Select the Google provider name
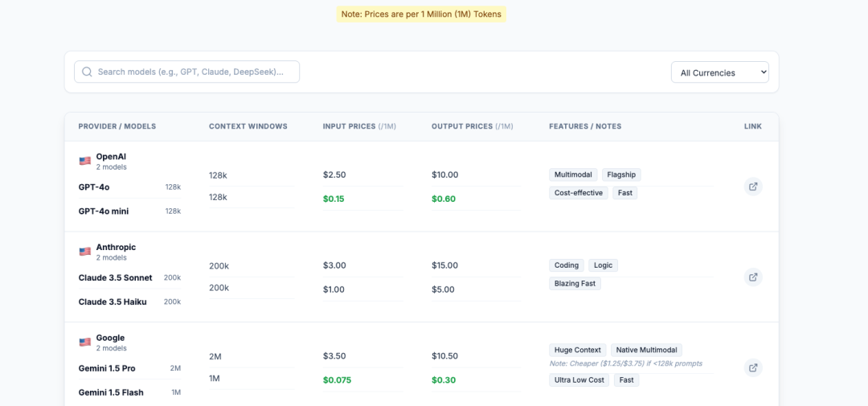The width and height of the screenshot is (868, 406). tap(110, 338)
